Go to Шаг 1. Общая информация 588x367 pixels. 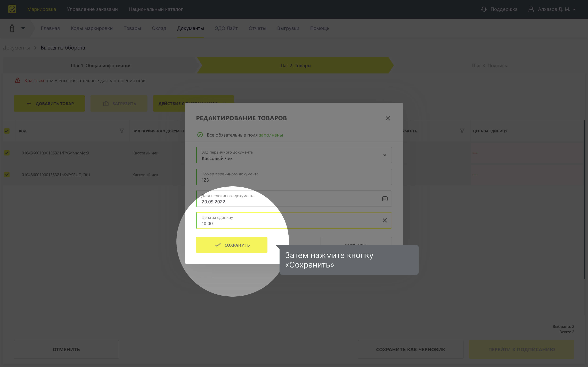tap(101, 65)
